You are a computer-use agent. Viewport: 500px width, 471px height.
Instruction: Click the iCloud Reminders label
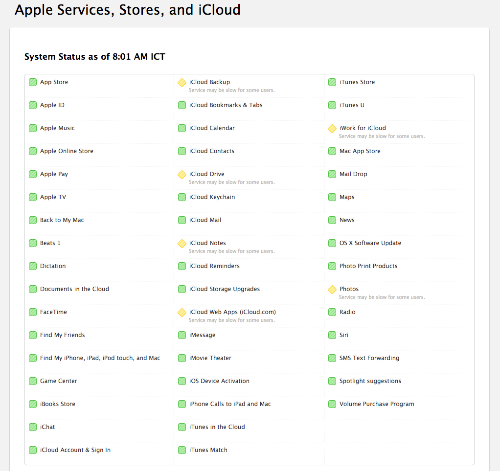[215, 266]
